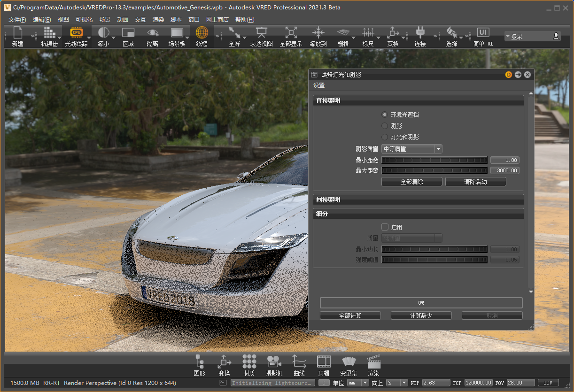The image size is (574, 392).
Task: Open the 渲染 menu in menu bar
Action: [x=158, y=20]
